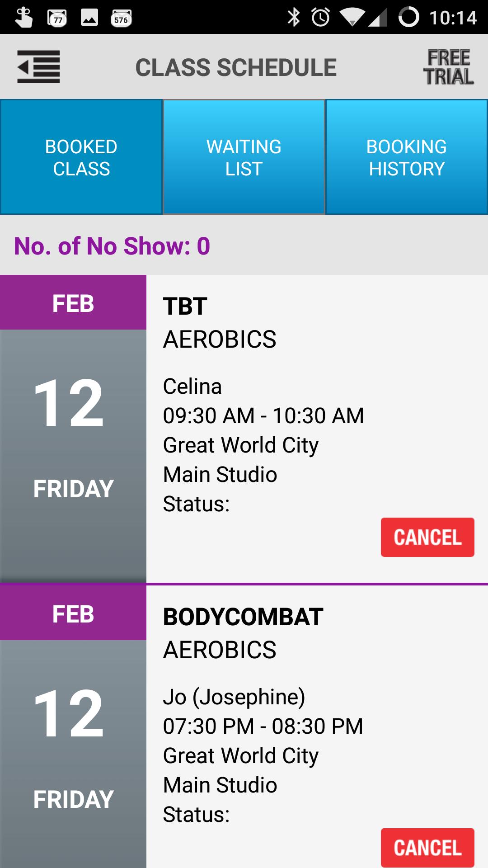Image resolution: width=488 pixels, height=868 pixels.
Task: Cancel the TBT aerobics class
Action: 427,537
